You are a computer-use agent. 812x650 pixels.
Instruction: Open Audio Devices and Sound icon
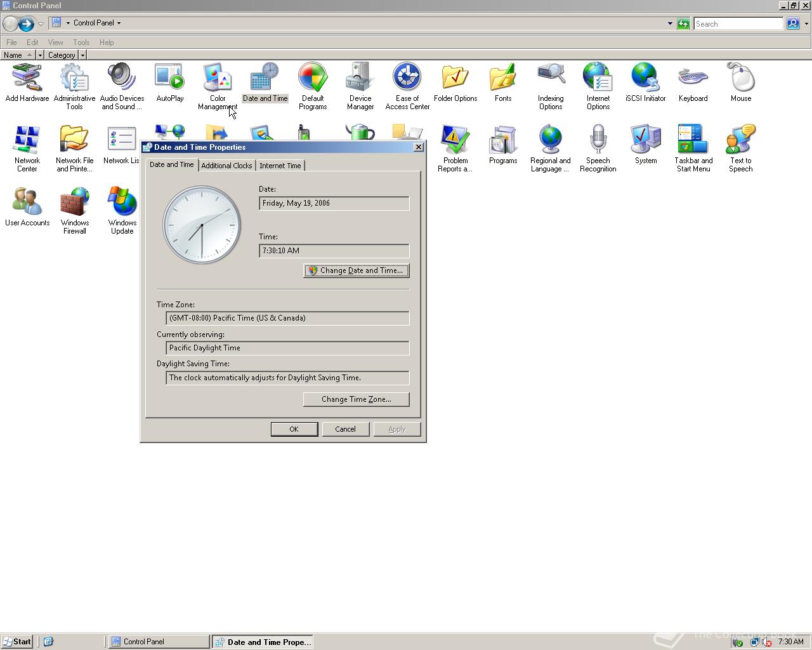coord(122,86)
